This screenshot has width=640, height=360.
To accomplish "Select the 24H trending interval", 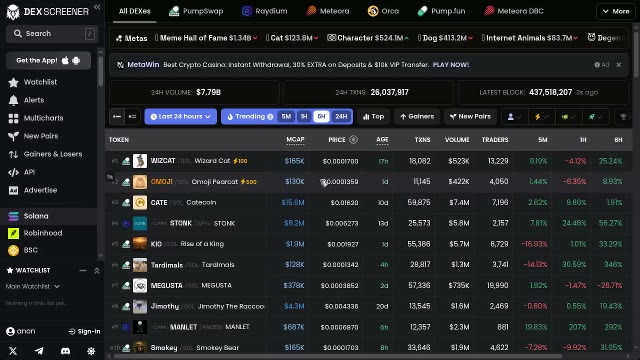I will tap(341, 117).
